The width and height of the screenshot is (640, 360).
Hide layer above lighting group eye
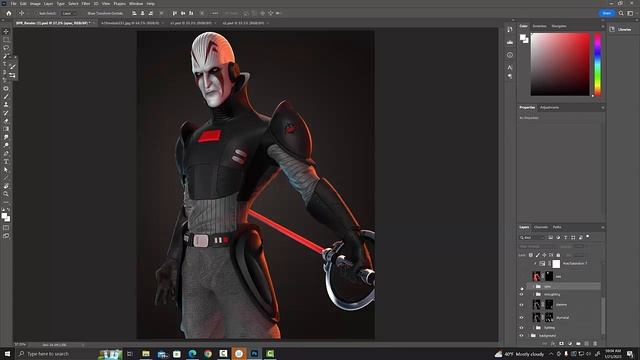[521, 317]
